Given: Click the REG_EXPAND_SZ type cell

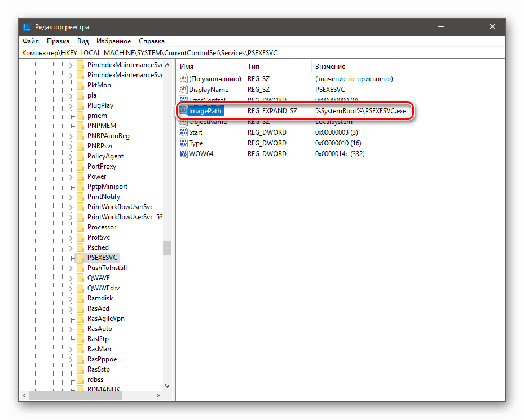Looking at the screenshot, I should 272,111.
